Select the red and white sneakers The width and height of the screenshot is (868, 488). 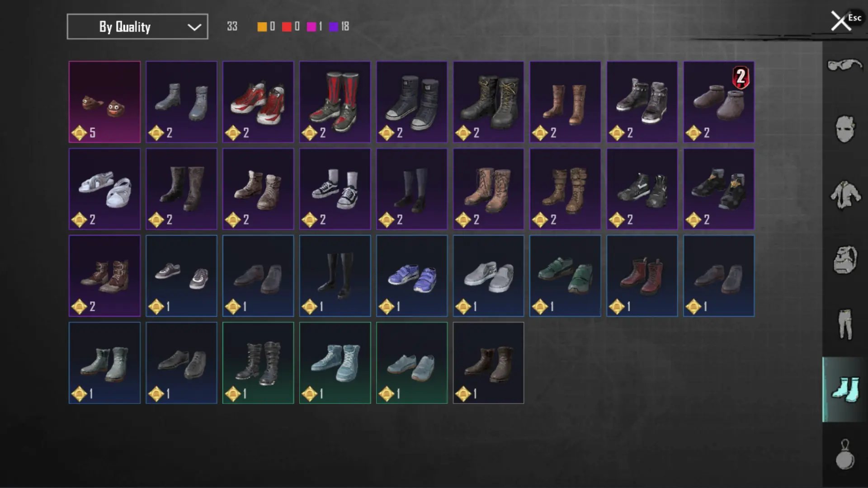(258, 102)
